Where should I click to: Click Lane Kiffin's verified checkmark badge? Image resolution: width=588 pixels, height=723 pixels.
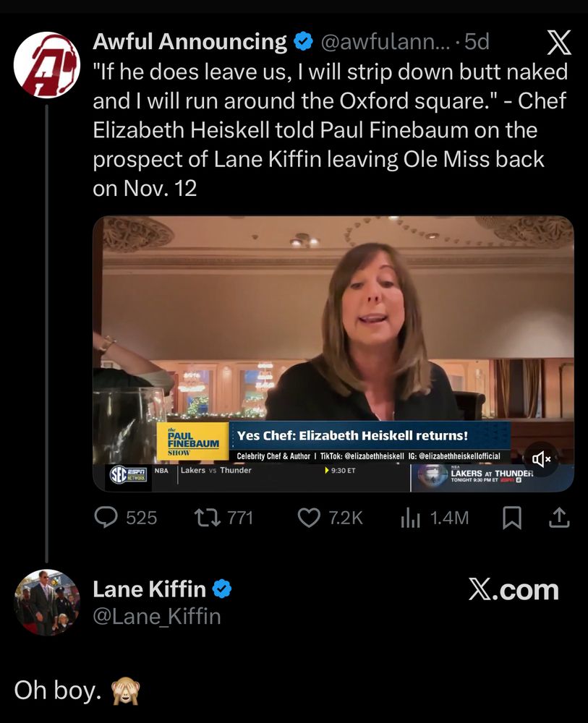point(222,589)
